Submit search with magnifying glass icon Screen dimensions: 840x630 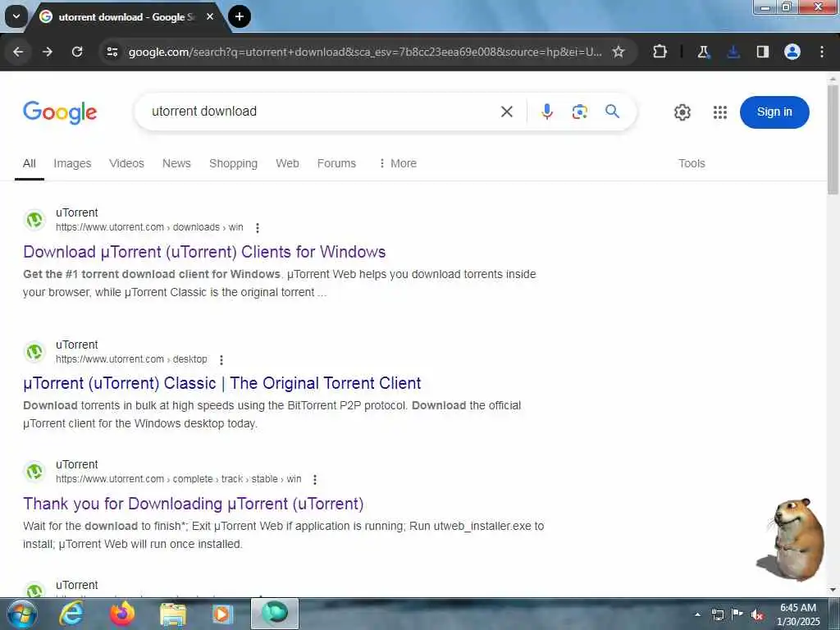coord(612,112)
